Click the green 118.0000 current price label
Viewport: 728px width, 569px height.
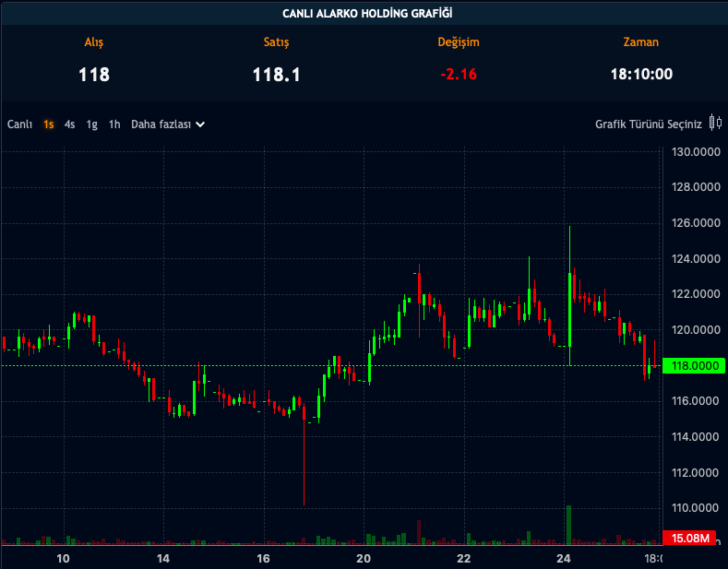[x=694, y=366]
